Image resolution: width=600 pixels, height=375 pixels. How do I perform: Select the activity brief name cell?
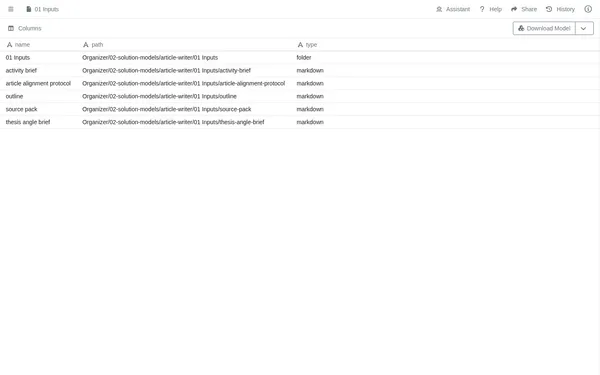tap(21, 71)
